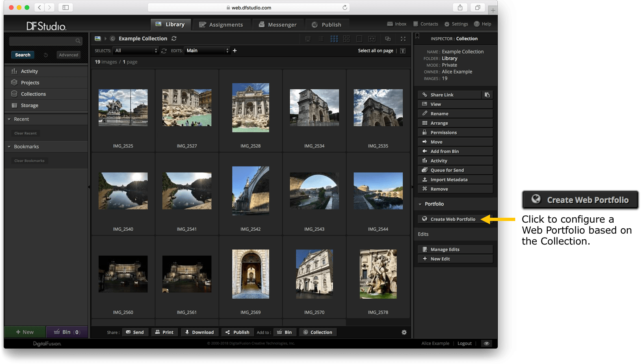Open thumbnail settings gear icon

click(x=404, y=332)
